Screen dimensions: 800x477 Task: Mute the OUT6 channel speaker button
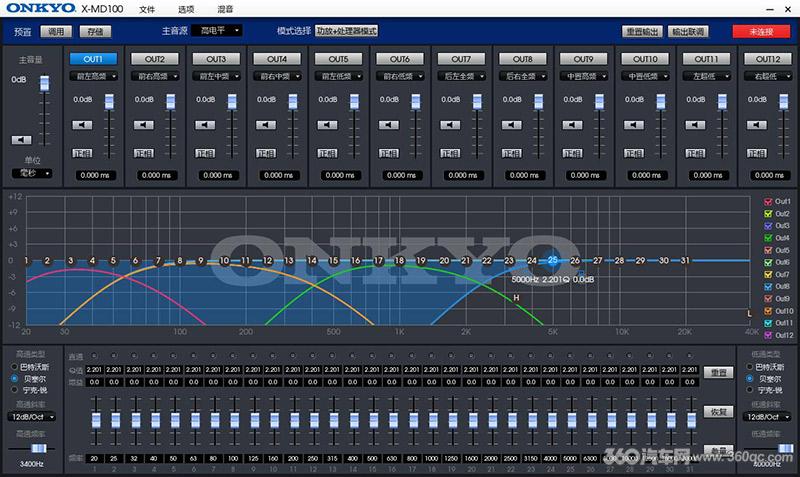[x=388, y=125]
